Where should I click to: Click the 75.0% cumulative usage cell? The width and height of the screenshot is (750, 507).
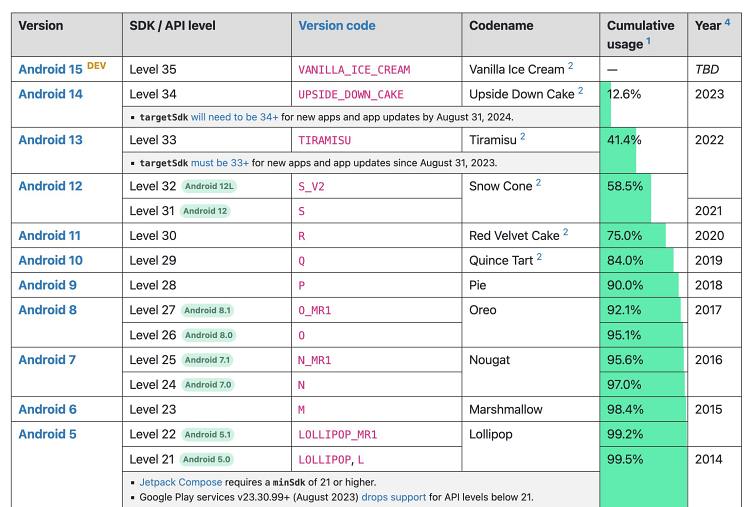click(643, 236)
